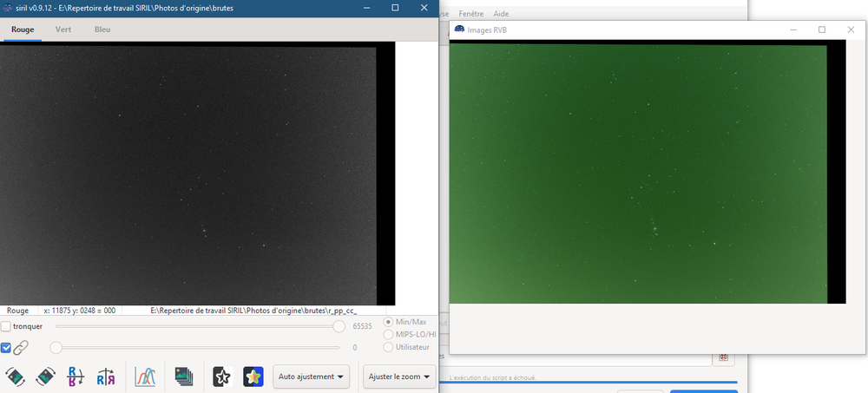Screen dimensions: 868x393
Task: Click the upper cut-off slider handle at 65535
Action: [339, 326]
